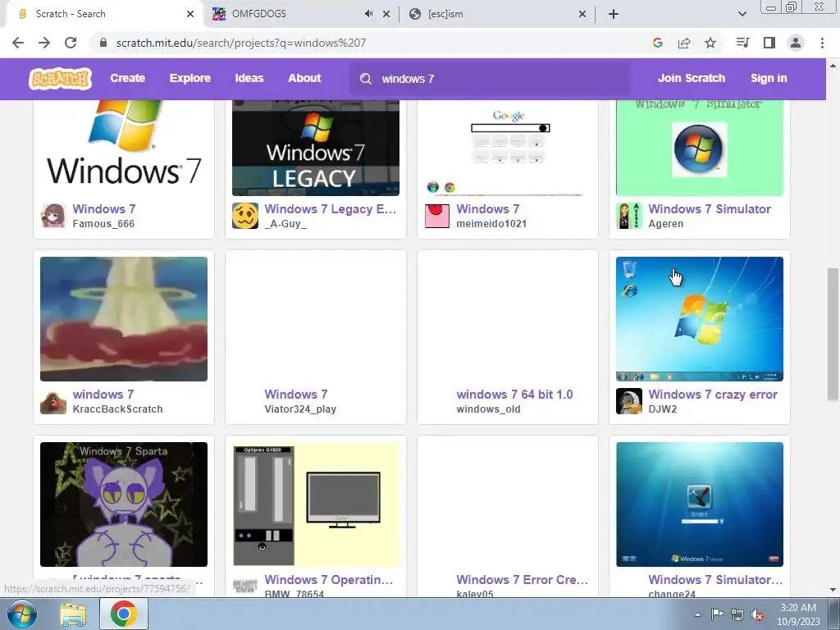The width and height of the screenshot is (840, 630).
Task: Show hidden system tray icons
Action: (x=697, y=614)
